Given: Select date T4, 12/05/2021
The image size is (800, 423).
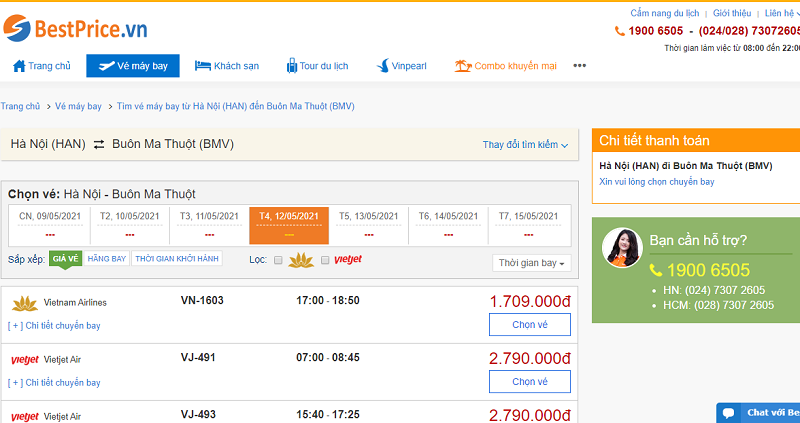Looking at the screenshot, I should (x=289, y=226).
